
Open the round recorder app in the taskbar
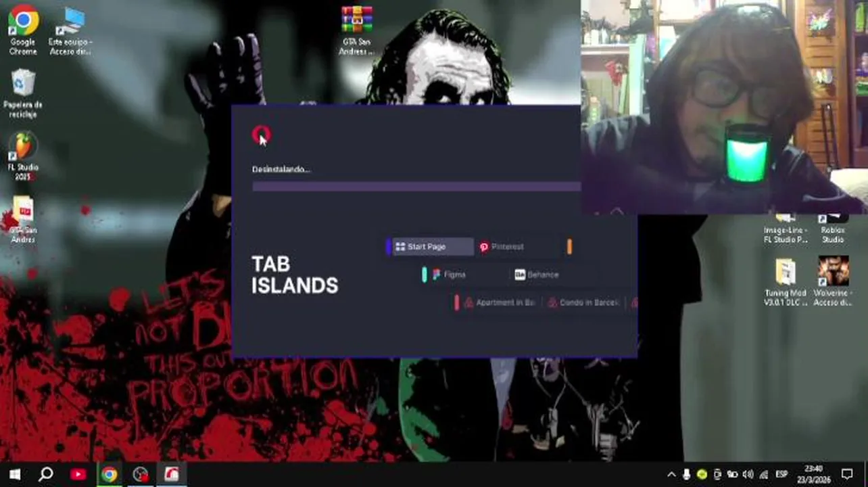click(x=141, y=474)
